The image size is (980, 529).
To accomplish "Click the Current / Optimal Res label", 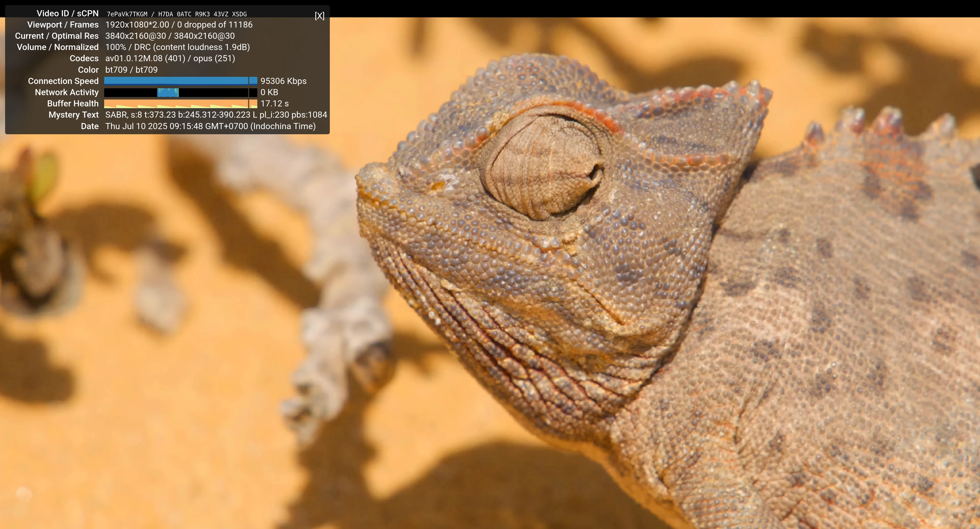I will (57, 36).
